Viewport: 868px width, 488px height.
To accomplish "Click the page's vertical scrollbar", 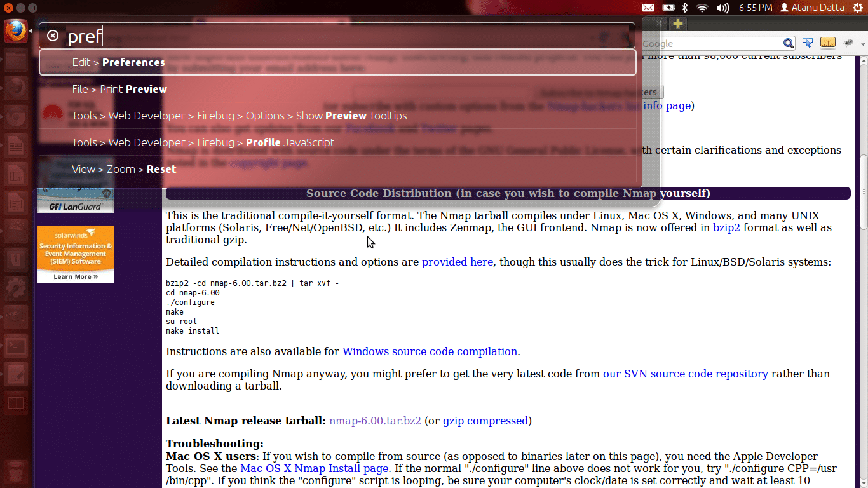I will 863,192.
